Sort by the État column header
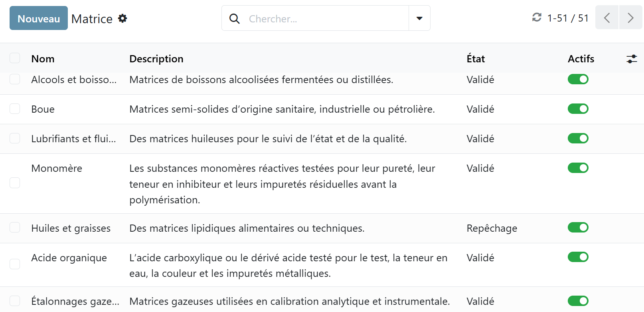Viewport: 644px width, 312px height. [x=476, y=59]
